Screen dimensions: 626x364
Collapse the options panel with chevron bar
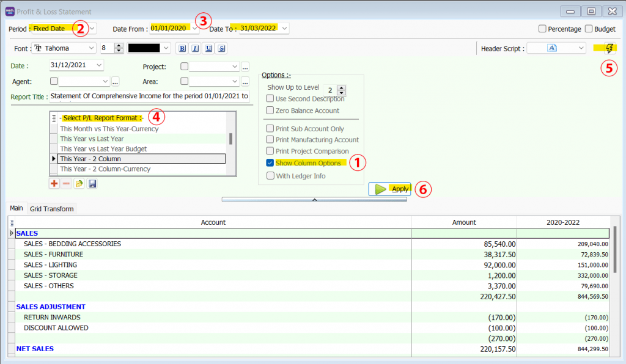click(314, 199)
